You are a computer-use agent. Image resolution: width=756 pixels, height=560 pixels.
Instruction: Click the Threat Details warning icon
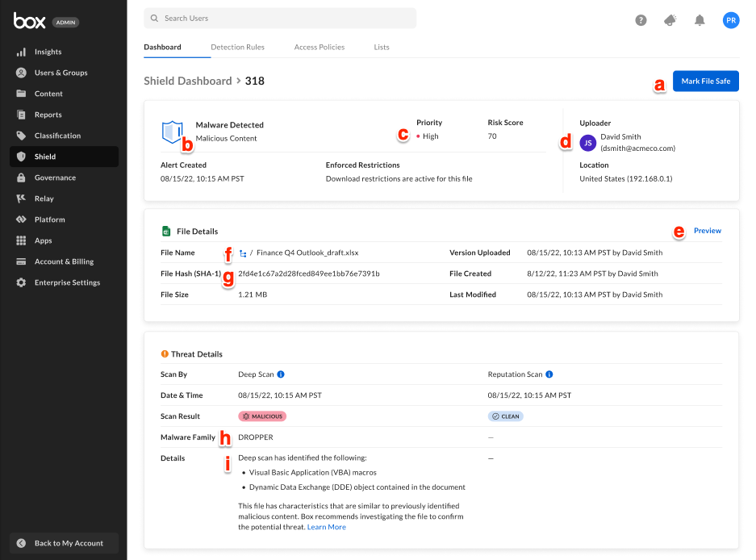pos(165,354)
